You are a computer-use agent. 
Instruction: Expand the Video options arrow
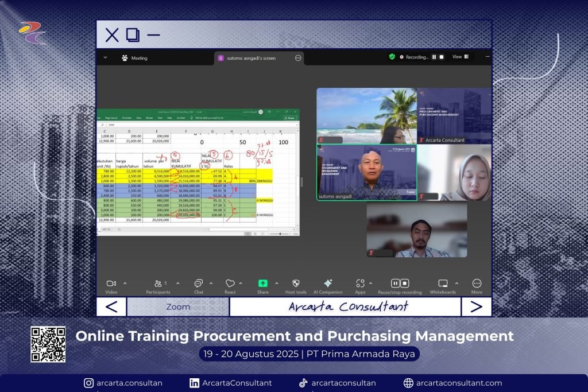(x=125, y=284)
